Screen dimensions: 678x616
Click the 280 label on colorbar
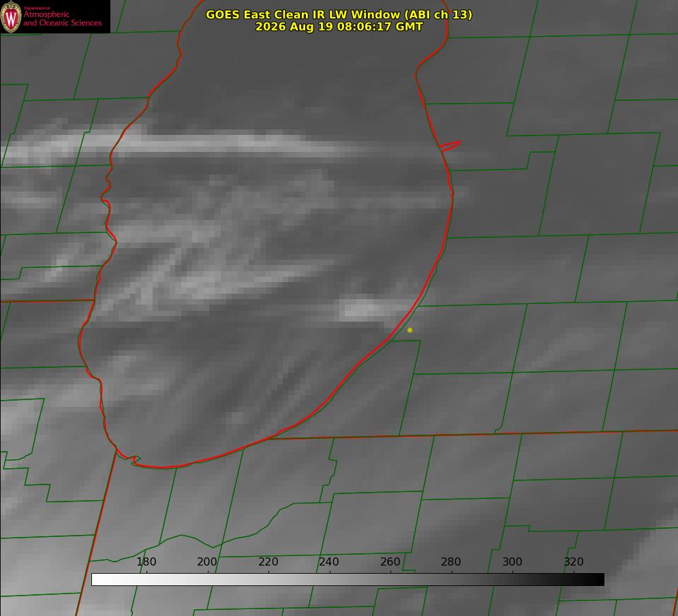pos(451,561)
